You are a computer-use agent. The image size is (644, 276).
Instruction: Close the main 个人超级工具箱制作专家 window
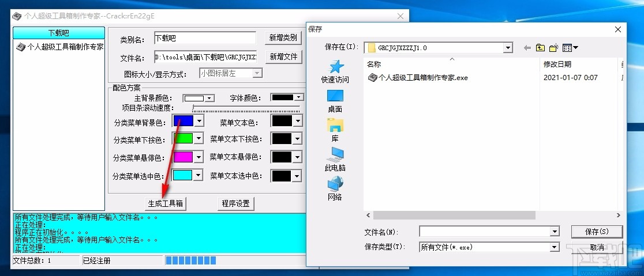click(x=401, y=16)
